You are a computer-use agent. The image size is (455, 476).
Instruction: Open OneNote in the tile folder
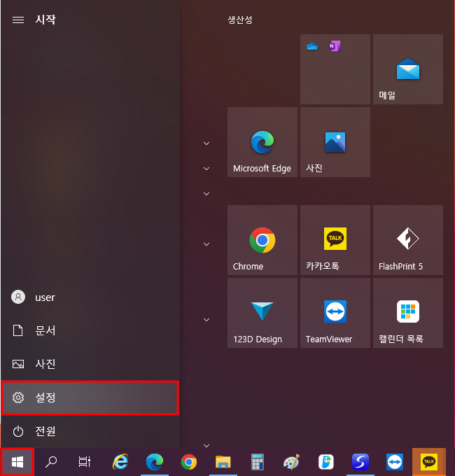(335, 46)
